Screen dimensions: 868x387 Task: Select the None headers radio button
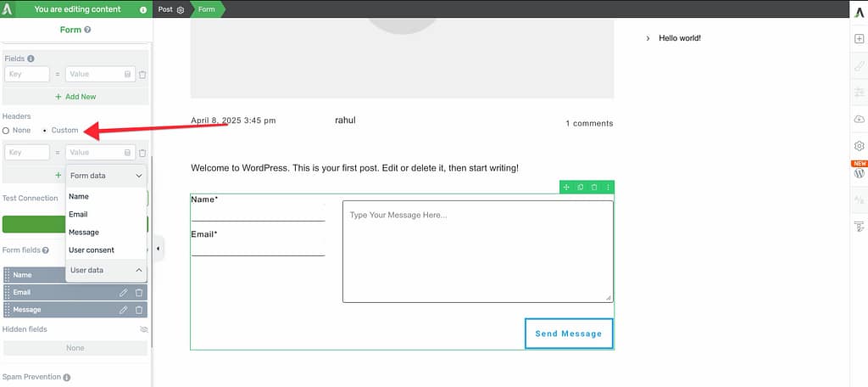[x=7, y=130]
